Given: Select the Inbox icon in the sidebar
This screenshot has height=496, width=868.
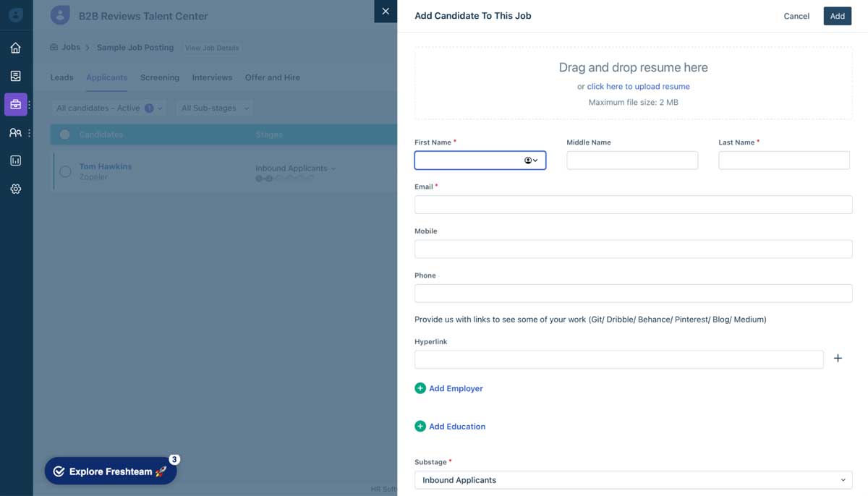Looking at the screenshot, I should pyautogui.click(x=16, y=75).
